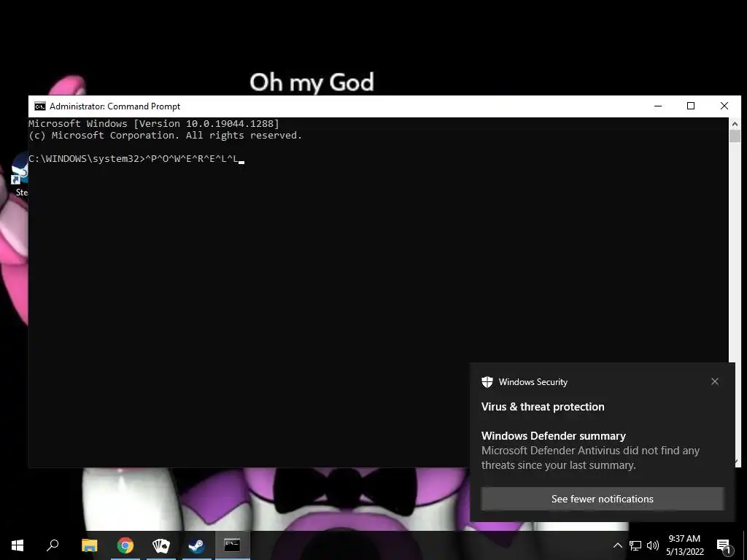The image size is (747, 560).
Task: Click the See fewer notifications button
Action: [602, 499]
